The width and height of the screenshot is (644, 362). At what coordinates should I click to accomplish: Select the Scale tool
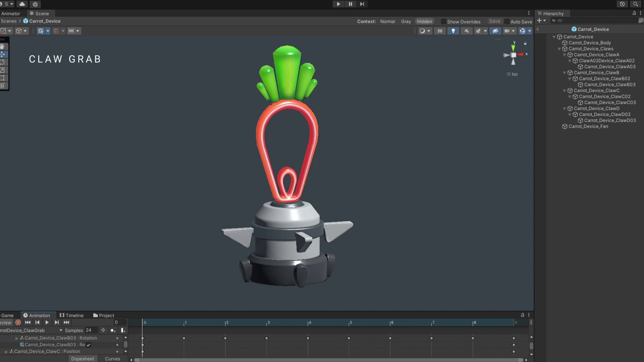coord(3,70)
